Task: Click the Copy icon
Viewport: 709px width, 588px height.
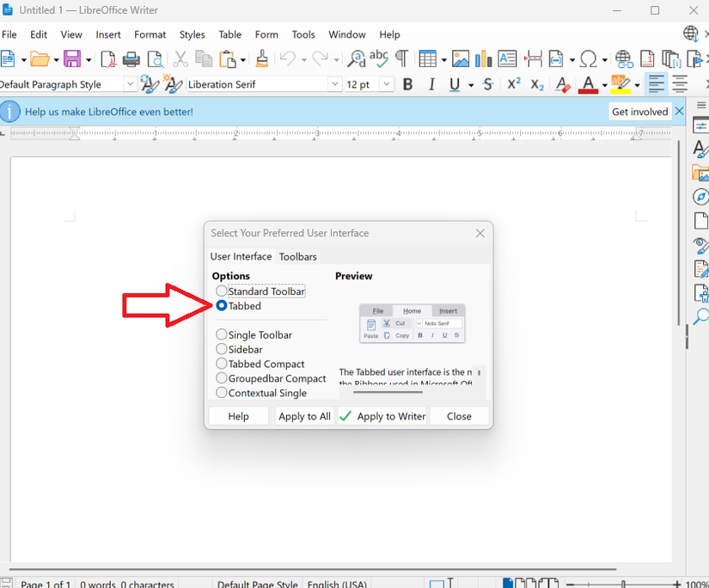Action: (204, 58)
